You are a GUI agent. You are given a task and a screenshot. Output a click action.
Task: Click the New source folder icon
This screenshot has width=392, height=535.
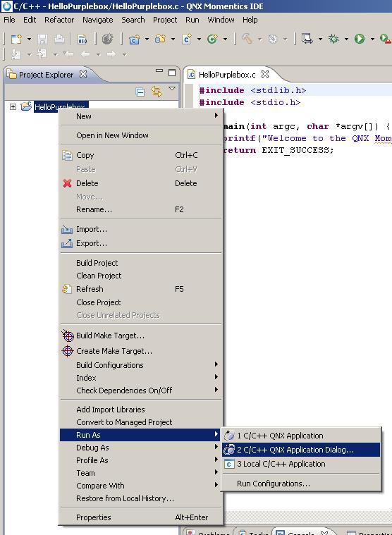(x=160, y=39)
